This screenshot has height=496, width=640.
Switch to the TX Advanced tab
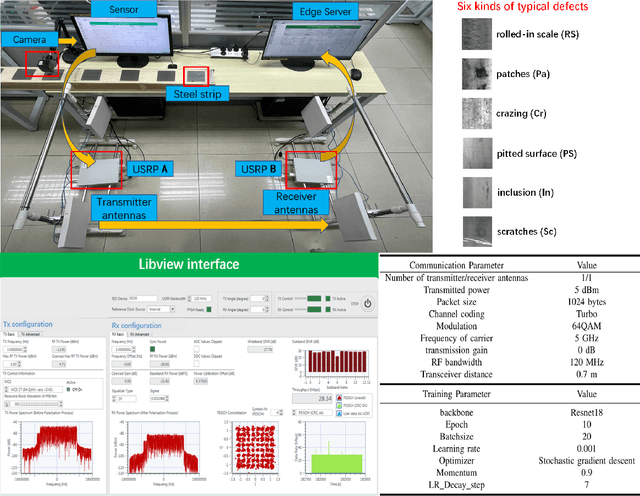(x=31, y=334)
